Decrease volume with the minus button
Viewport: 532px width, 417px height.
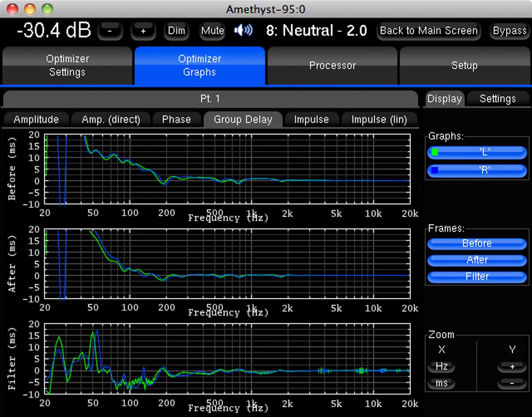(x=110, y=31)
